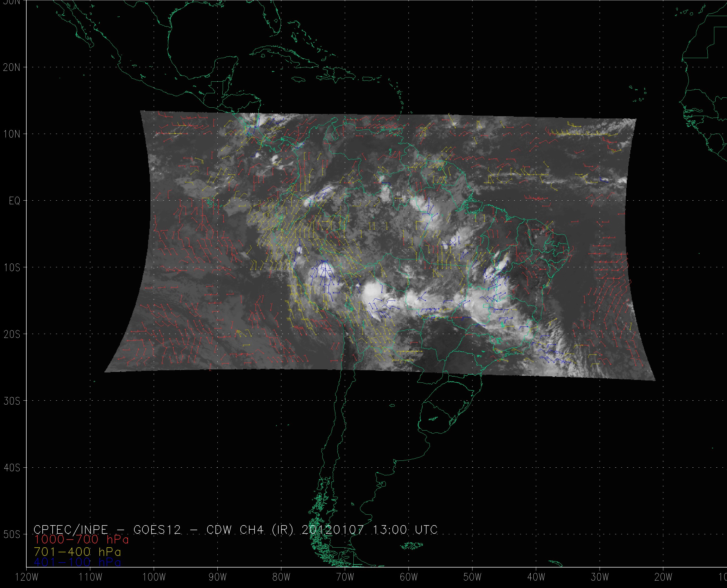Click the 20S latitude axis label
The image size is (727, 588).
coord(12,334)
